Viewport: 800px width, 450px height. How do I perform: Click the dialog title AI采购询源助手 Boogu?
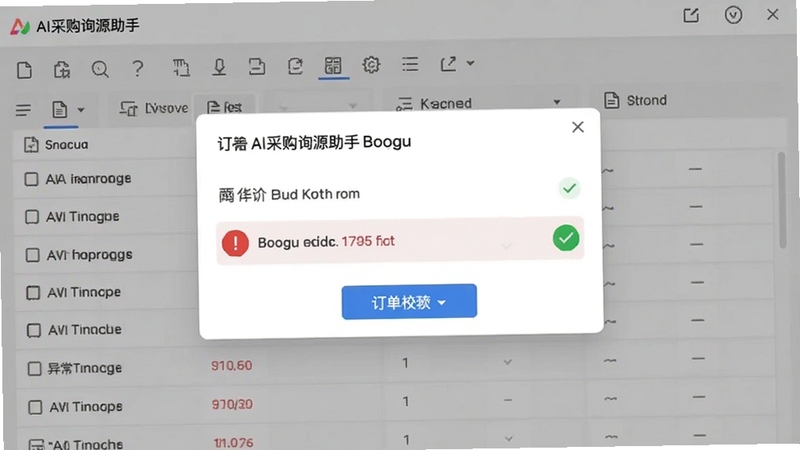pos(314,143)
